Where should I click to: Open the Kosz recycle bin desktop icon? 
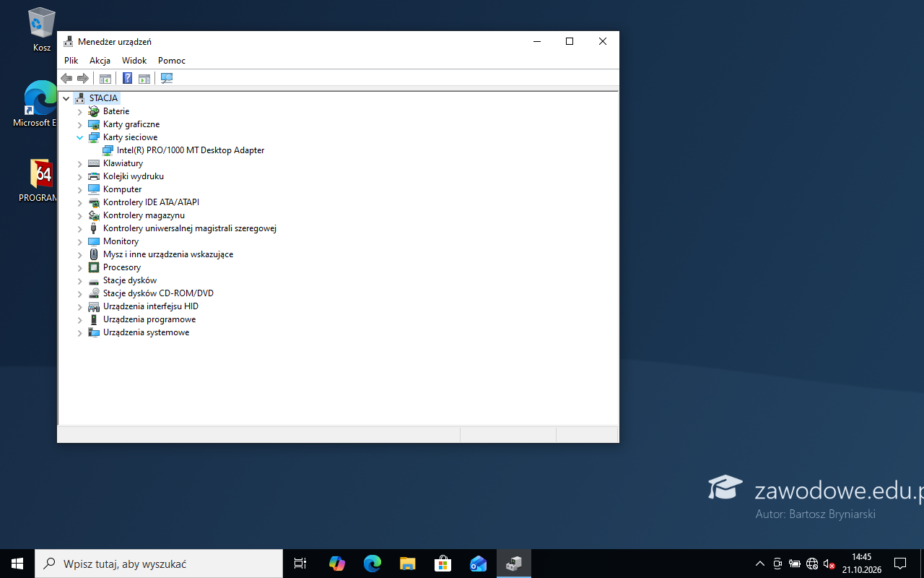(42, 30)
